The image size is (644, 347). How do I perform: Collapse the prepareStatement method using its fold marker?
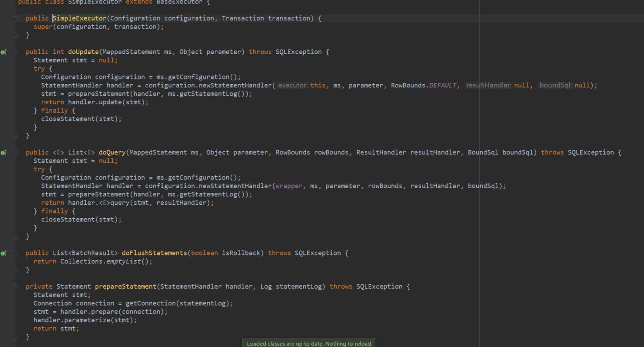(x=15, y=287)
